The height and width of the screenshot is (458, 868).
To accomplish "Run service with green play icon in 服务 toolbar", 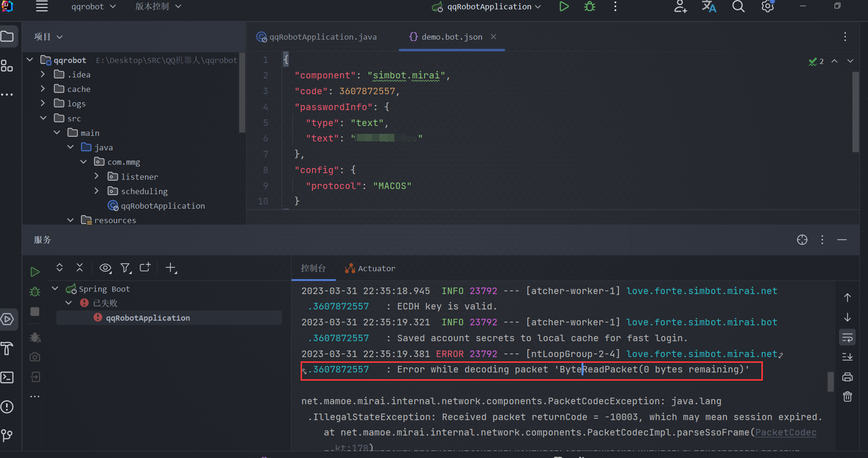I will pyautogui.click(x=35, y=272).
